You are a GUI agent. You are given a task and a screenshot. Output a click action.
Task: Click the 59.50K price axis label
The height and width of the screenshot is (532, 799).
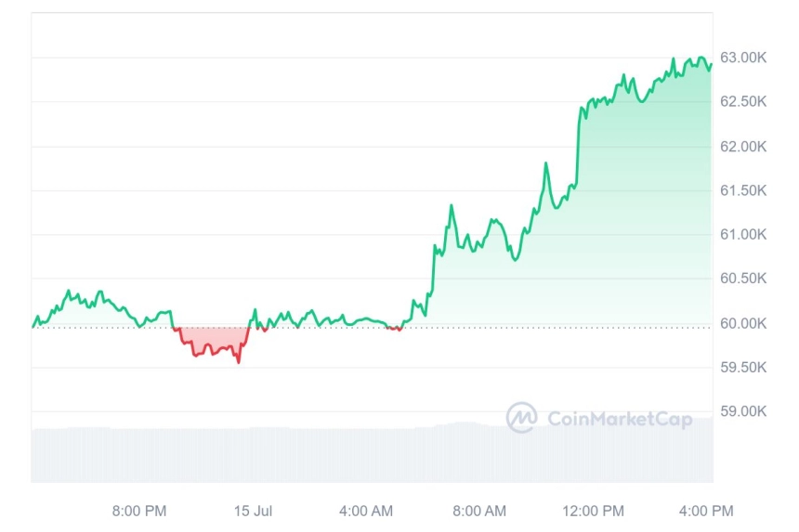[743, 367]
